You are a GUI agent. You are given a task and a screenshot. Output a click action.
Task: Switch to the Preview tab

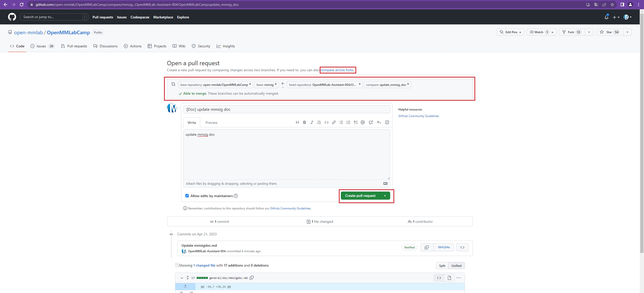pos(211,123)
